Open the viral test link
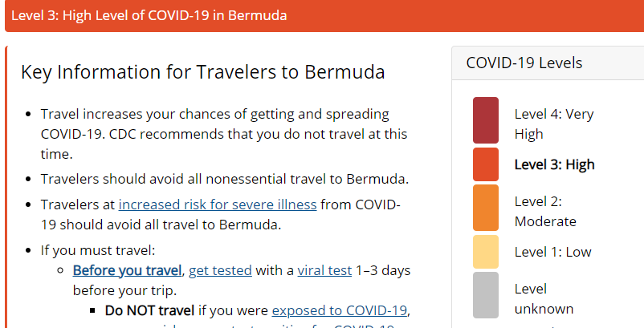 pyautogui.click(x=324, y=270)
